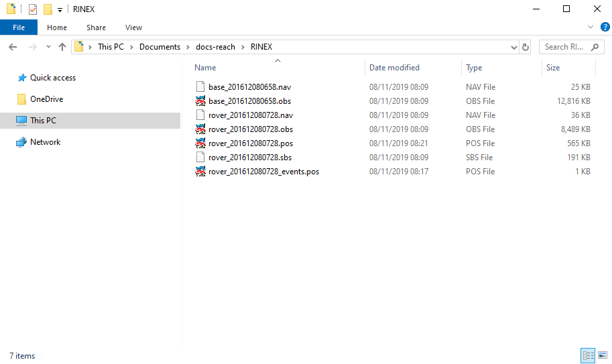Open address bar previous locations dropdown
Image resolution: width=612 pixels, height=364 pixels.
pyautogui.click(x=513, y=47)
